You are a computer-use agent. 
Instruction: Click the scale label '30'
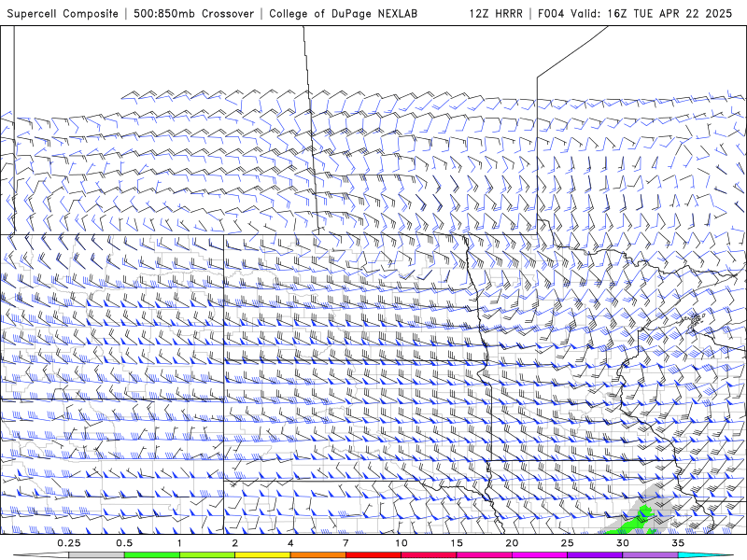pyautogui.click(x=622, y=543)
